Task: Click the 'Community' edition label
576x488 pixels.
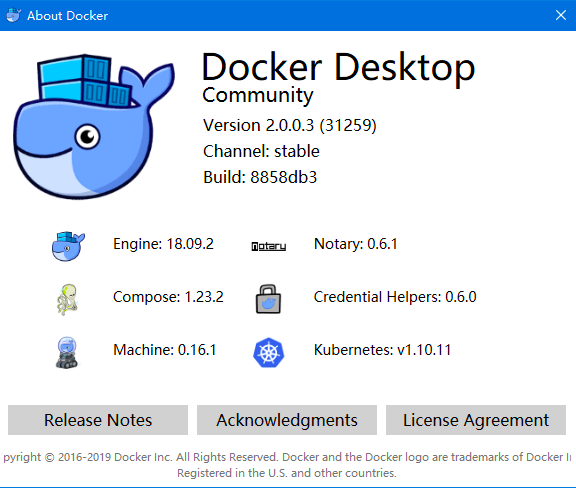Action: [x=258, y=95]
